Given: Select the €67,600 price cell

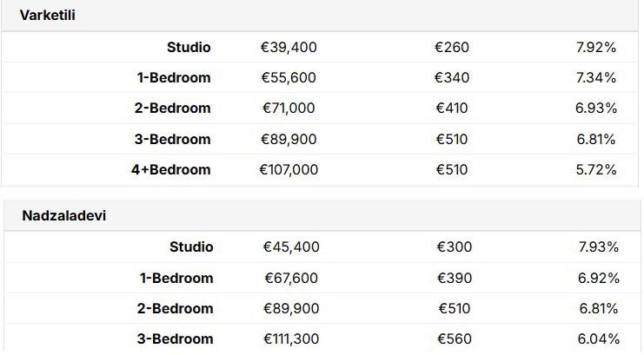Looking at the screenshot, I should 291,278.
